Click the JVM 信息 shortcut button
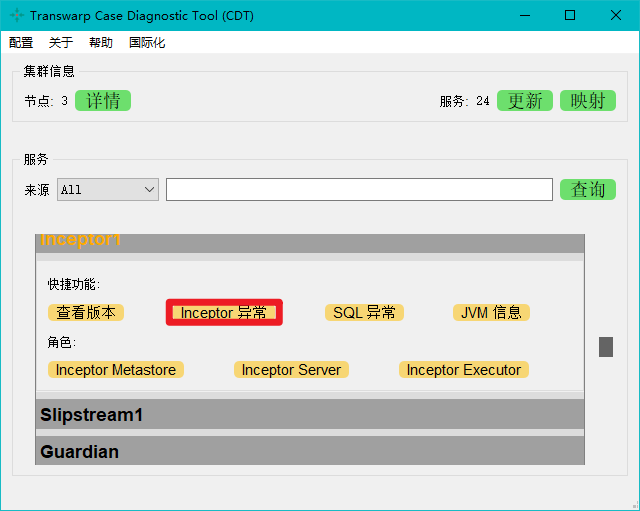Viewport: 640px width, 511px height. (x=491, y=313)
